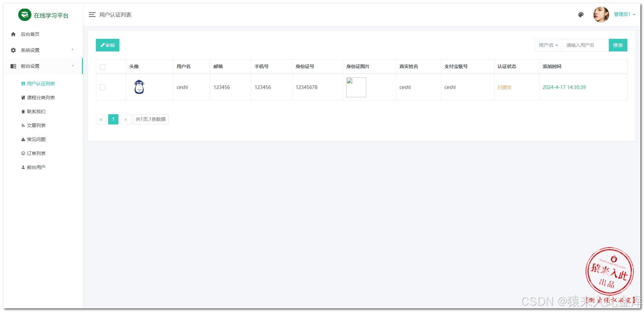Open the 管理员1 account dropdown
This screenshot has height=312, width=644.
[624, 14]
